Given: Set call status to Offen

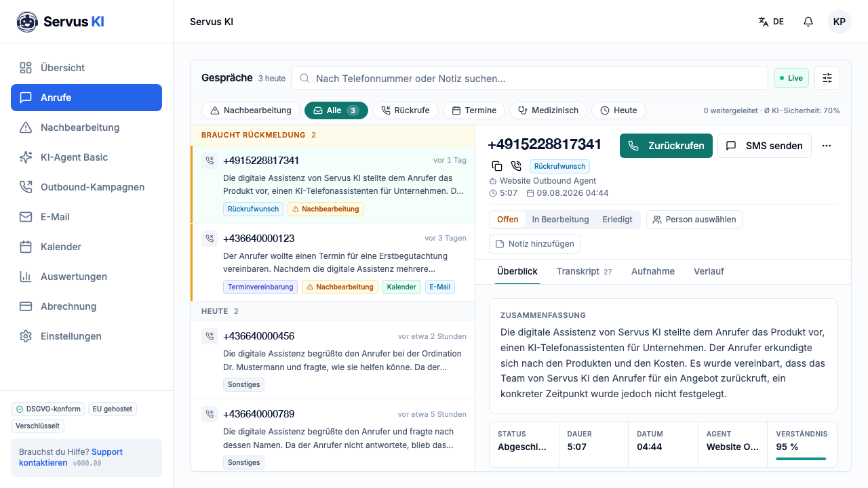Looking at the screenshot, I should pos(508,220).
